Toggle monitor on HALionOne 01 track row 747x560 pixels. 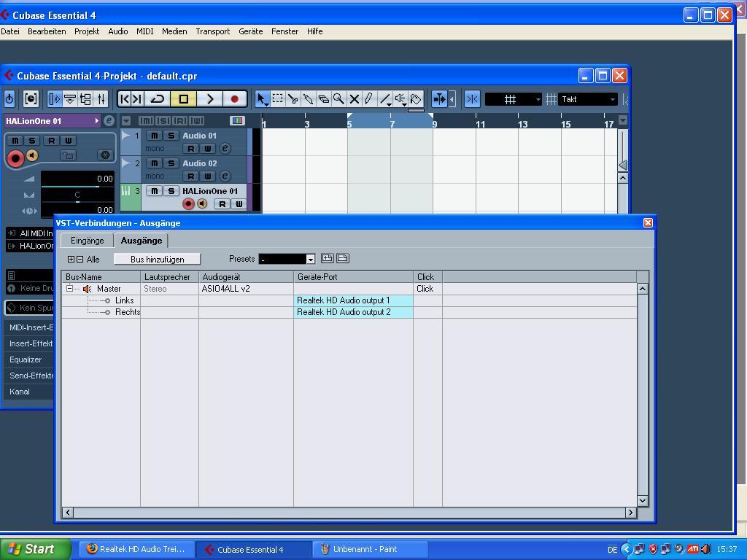203,204
